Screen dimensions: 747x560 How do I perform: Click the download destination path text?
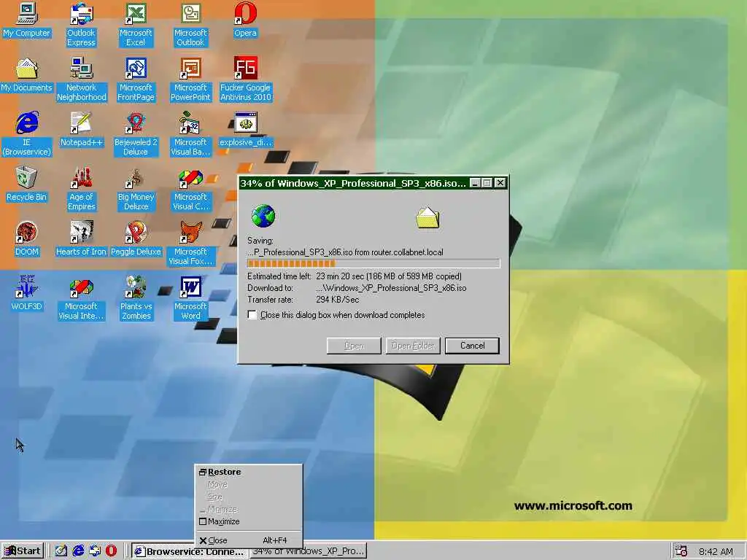coord(391,288)
